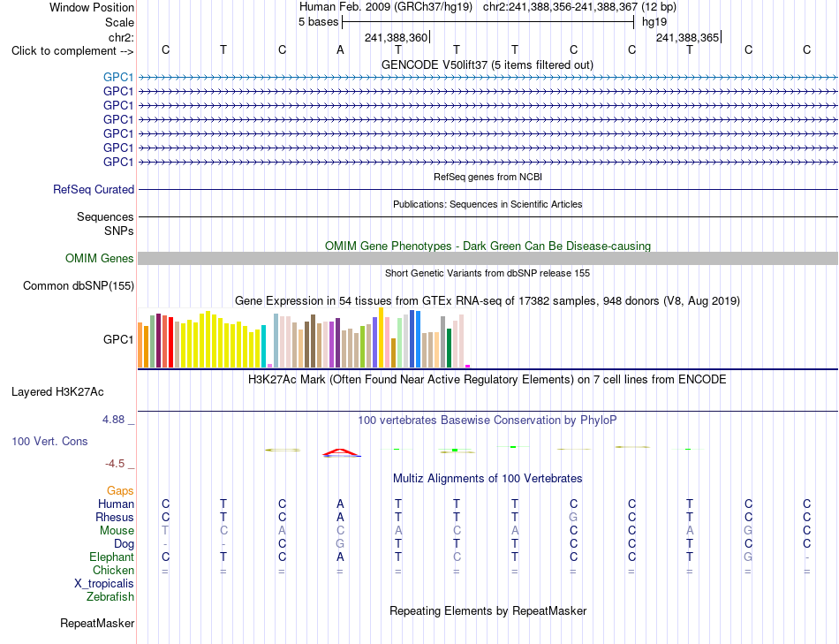
Task: Click the dark green bar in GTEx chart
Action: 449,348
